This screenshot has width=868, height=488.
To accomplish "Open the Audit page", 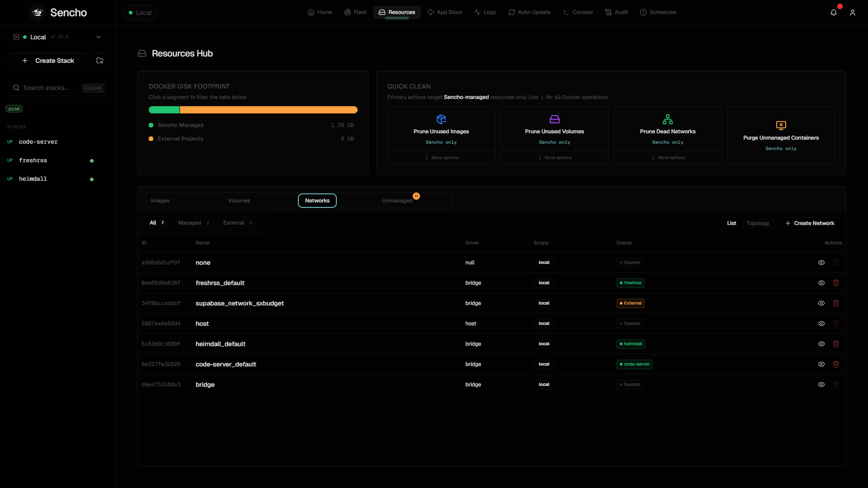I will tap(617, 12).
